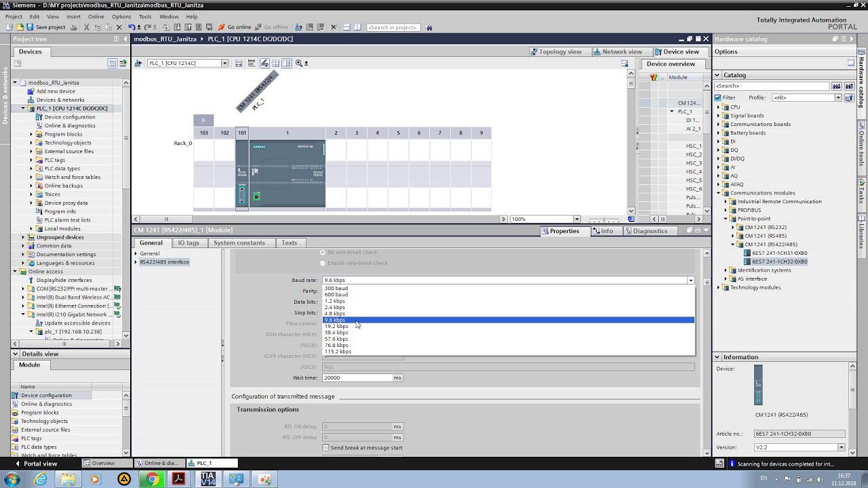Toggle the Filter checkbox in catalog
868x488 pixels.
(718, 98)
